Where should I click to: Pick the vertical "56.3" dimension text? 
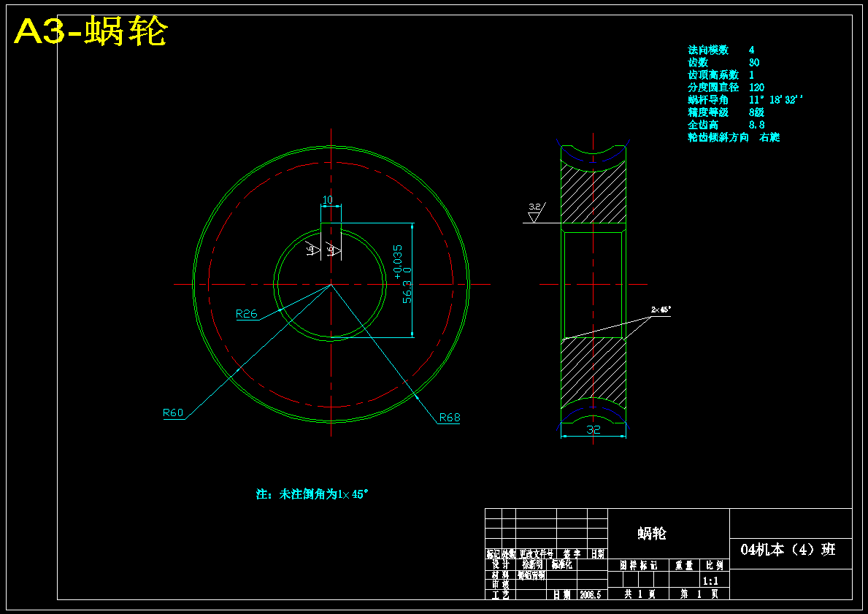[407, 291]
